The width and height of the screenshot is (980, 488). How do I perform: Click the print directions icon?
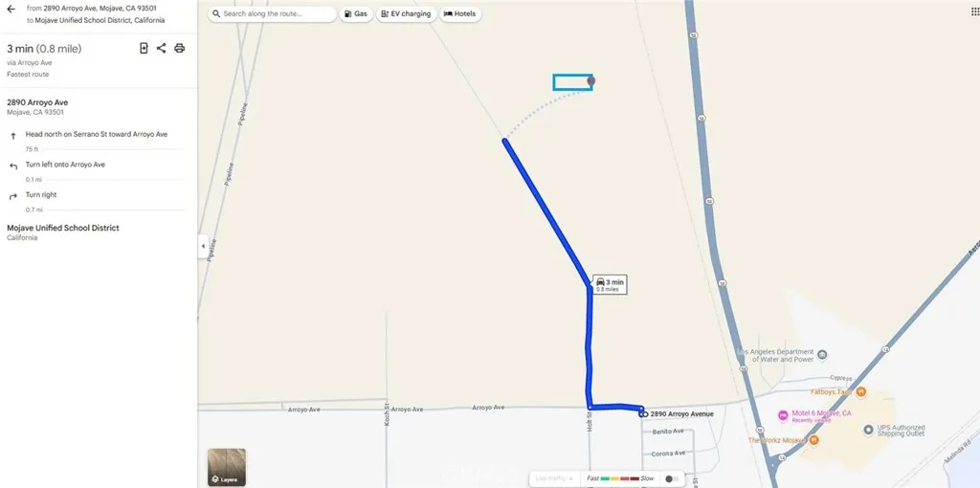(x=179, y=48)
